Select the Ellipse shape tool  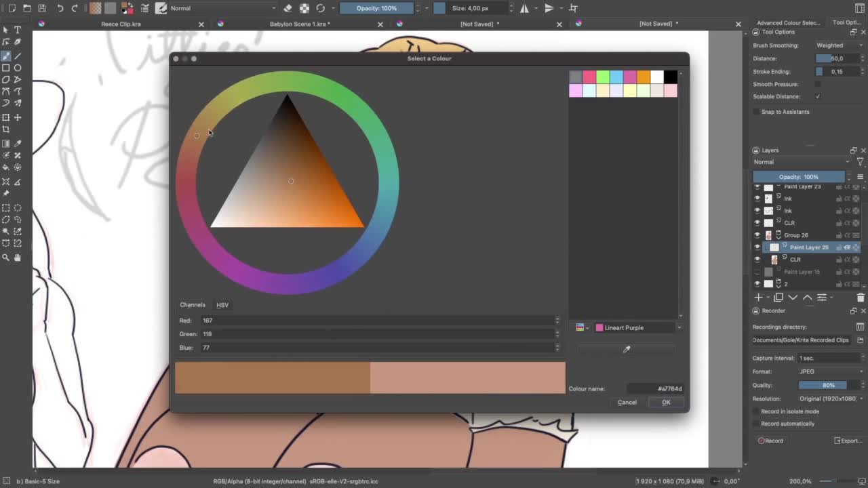point(18,68)
